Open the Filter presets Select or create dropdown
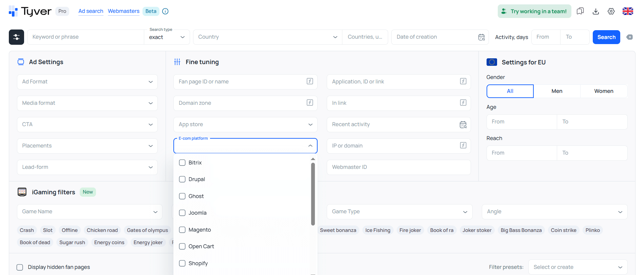 pos(578,267)
